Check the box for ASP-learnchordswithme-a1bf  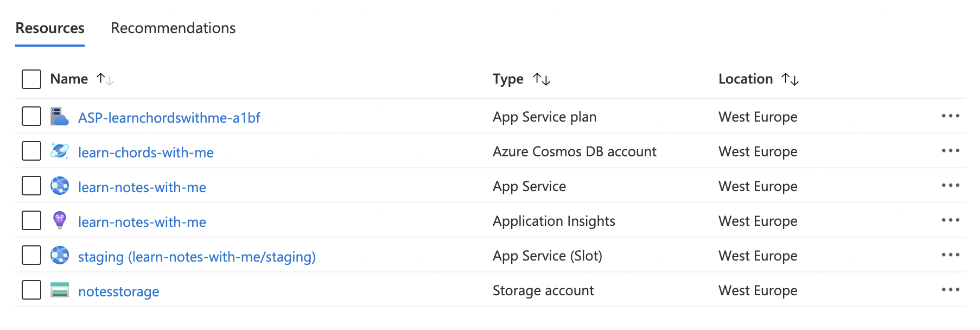pyautogui.click(x=31, y=116)
